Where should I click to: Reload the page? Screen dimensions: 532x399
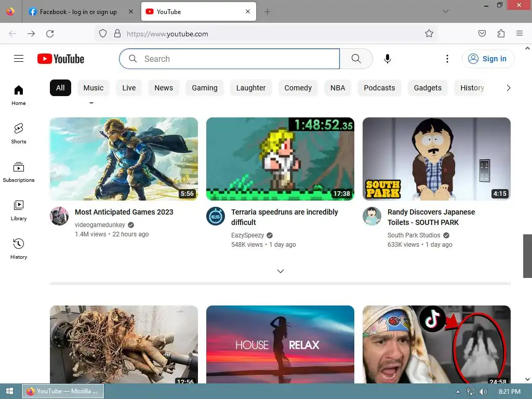50,34
